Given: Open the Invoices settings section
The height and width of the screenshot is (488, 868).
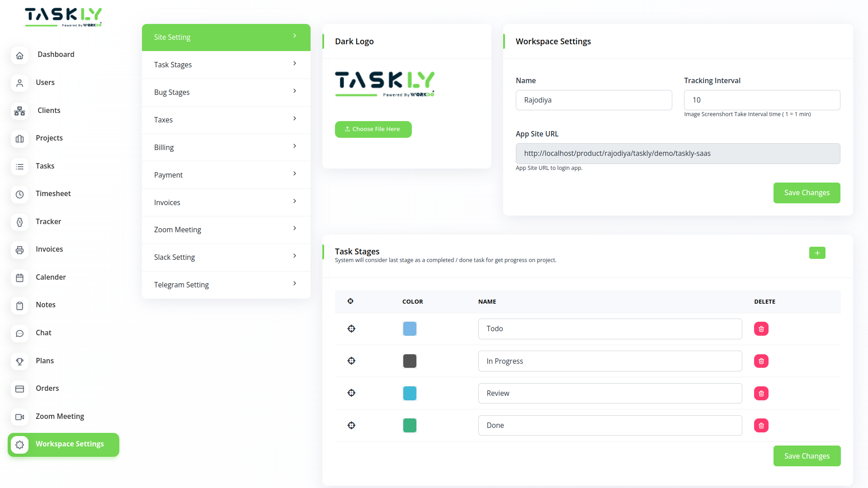Looking at the screenshot, I should tap(226, 202).
